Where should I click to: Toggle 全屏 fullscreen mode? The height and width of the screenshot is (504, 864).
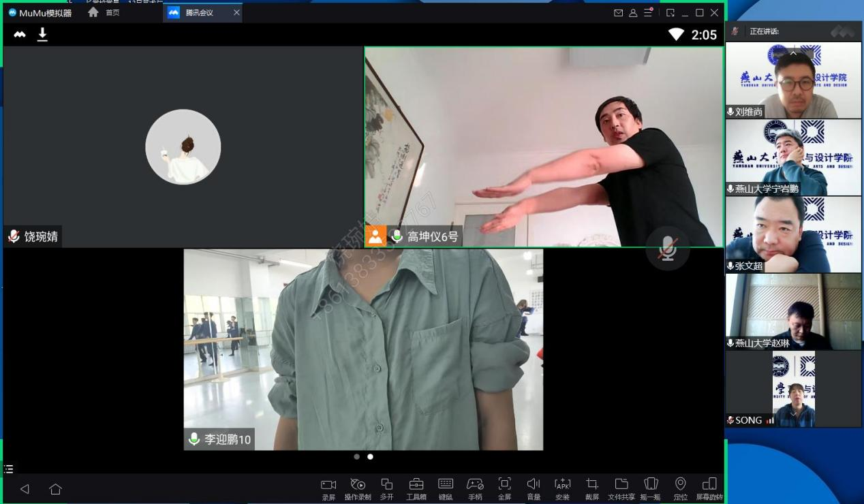click(504, 485)
